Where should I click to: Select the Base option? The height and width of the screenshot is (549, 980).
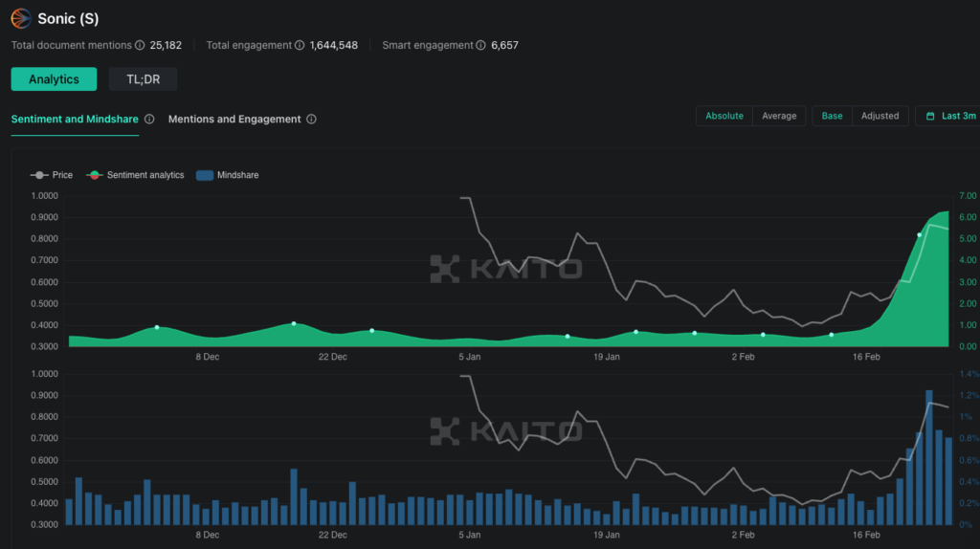coord(832,116)
